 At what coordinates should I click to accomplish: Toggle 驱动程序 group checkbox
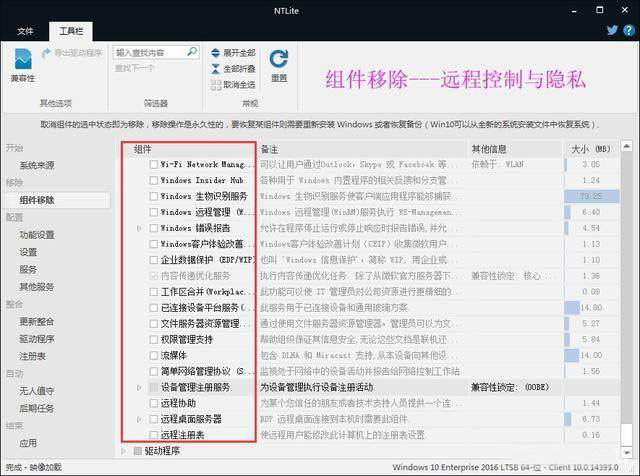coord(138,451)
